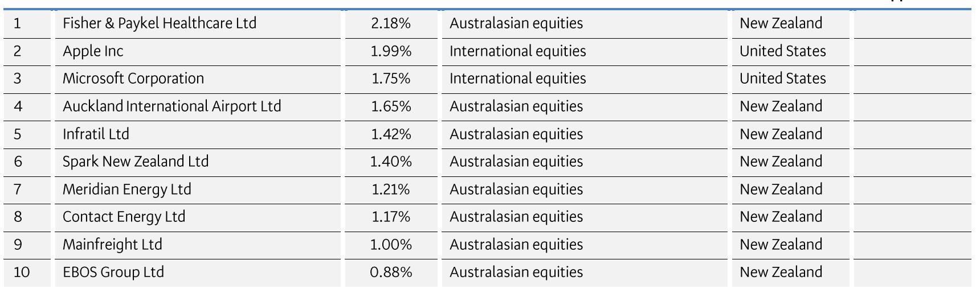Click rank number 10 cell

click(22, 272)
